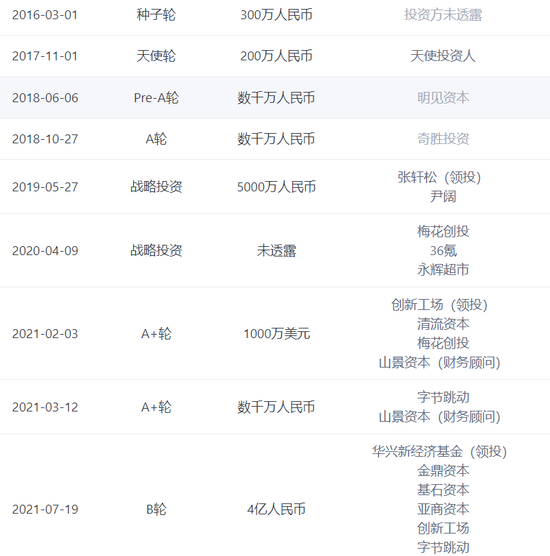
Task: Open the 亚商资本 investor link
Action: click(x=443, y=509)
